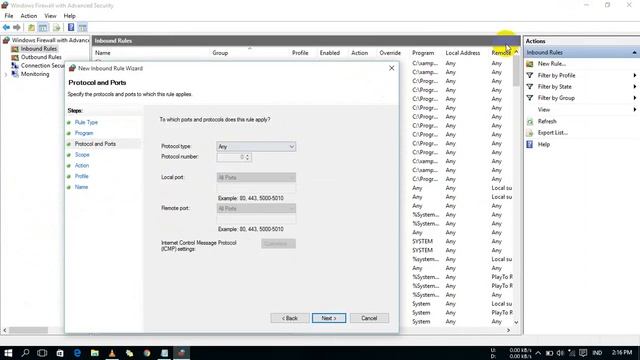The height and width of the screenshot is (360, 640).
Task: Go to the Rule Type wizard step
Action: [x=86, y=122]
